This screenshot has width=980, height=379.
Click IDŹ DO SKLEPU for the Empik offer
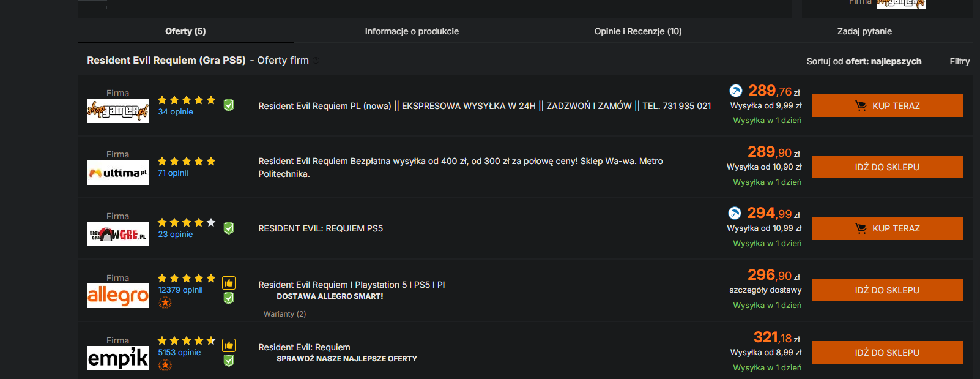click(x=887, y=353)
